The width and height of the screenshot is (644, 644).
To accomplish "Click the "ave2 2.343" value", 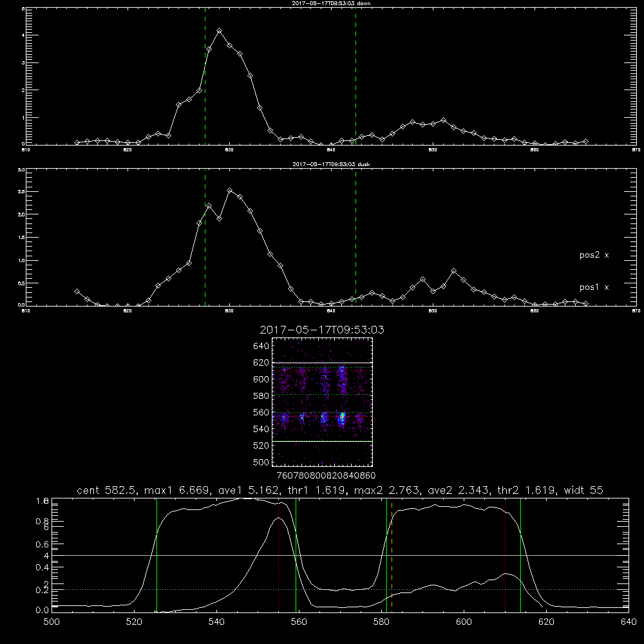I will point(459,490).
